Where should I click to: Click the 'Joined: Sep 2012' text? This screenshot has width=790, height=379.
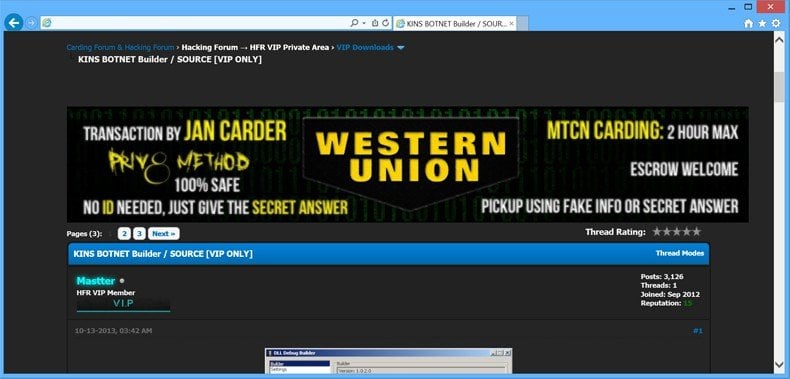(670, 294)
